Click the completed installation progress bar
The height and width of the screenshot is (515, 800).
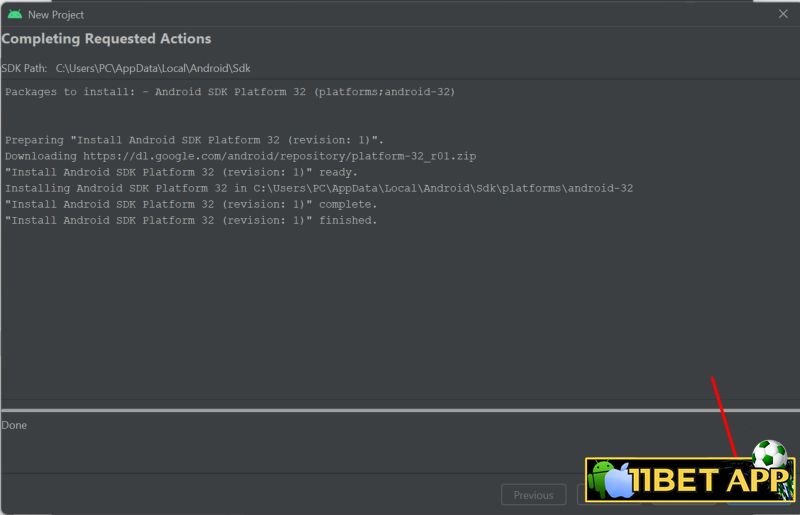coord(401,410)
